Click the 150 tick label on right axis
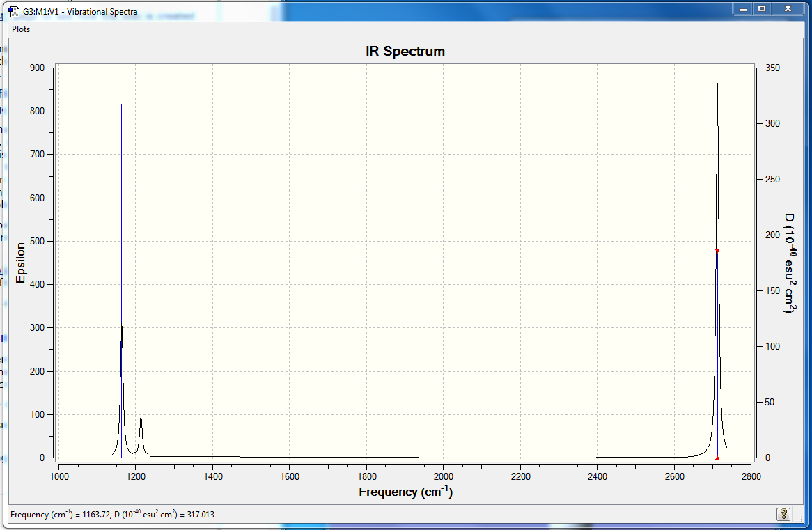The image size is (812, 530). pyautogui.click(x=772, y=290)
